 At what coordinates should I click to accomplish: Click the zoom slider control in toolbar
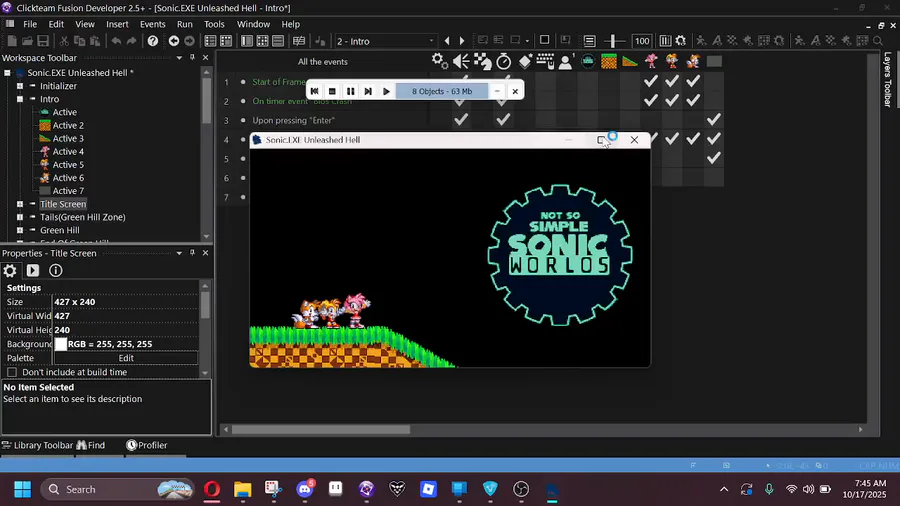pos(614,41)
